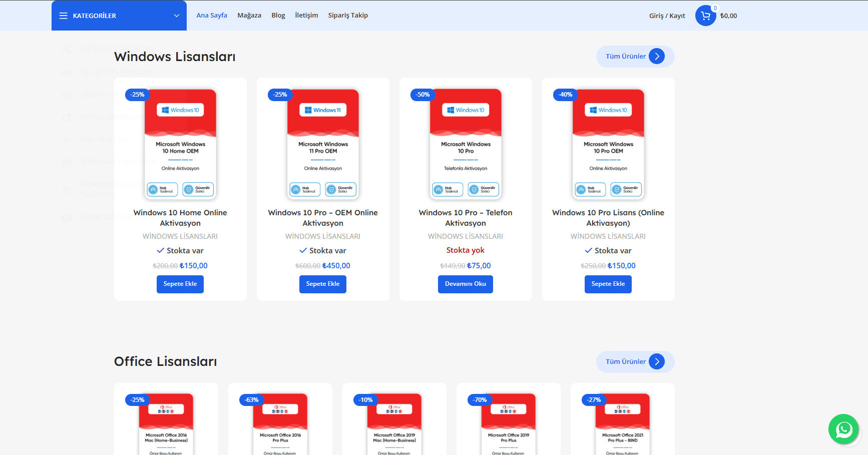Click the -70% badge on Office card
868x455 pixels.
[480, 400]
